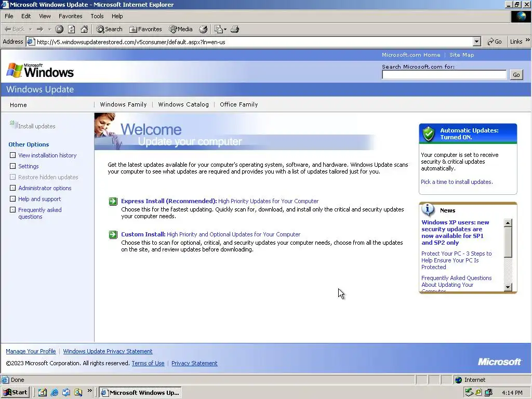Open the Windows Update Privacy Statement link
Screen dimensions: 532x399
pos(108,351)
